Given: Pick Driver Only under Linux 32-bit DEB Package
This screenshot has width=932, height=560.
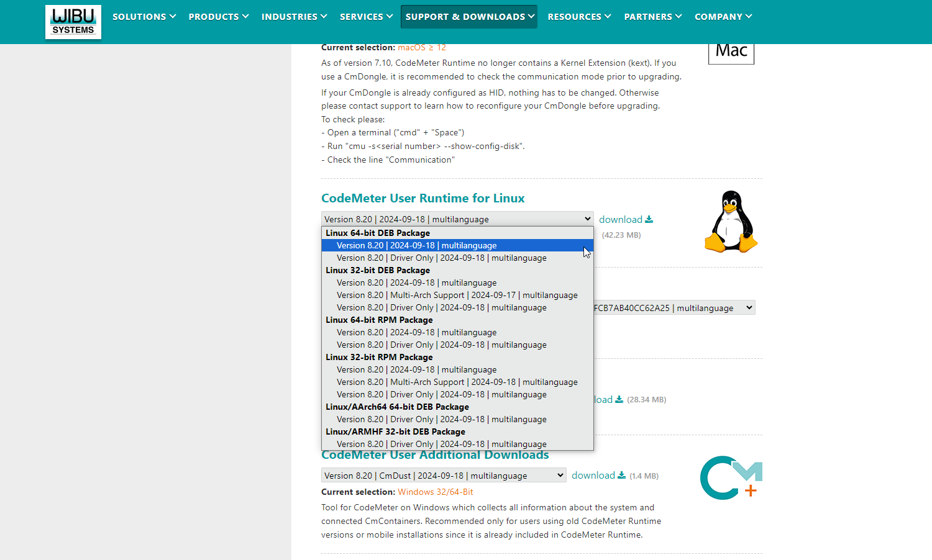Looking at the screenshot, I should coord(457,307).
